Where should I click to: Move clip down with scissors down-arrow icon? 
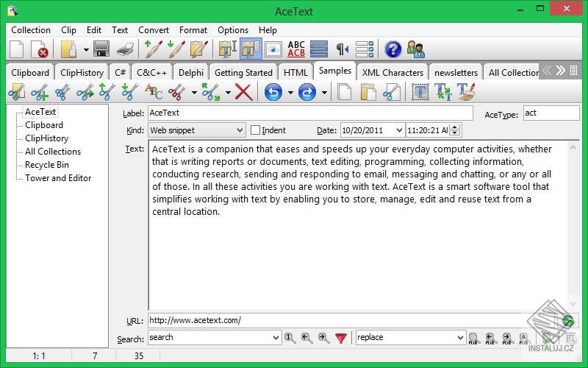tap(130, 92)
